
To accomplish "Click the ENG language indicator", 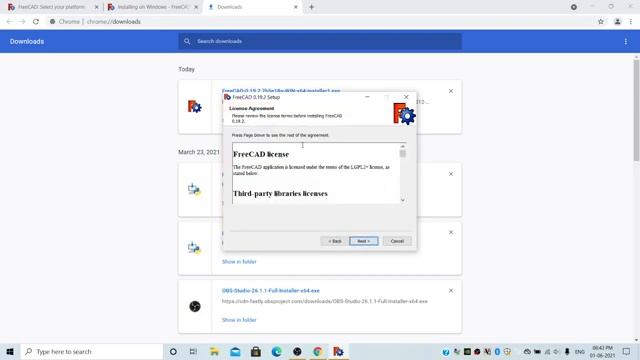I will pyautogui.click(x=580, y=352).
